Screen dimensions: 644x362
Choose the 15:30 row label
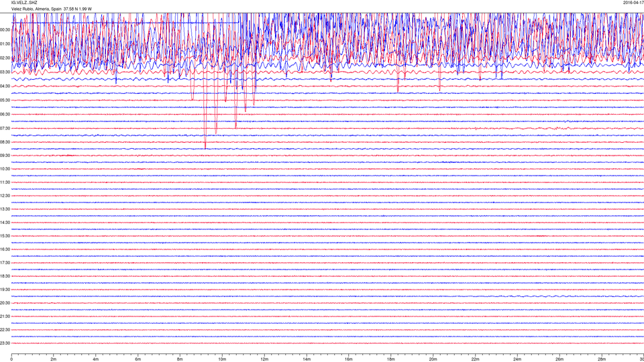(5, 236)
